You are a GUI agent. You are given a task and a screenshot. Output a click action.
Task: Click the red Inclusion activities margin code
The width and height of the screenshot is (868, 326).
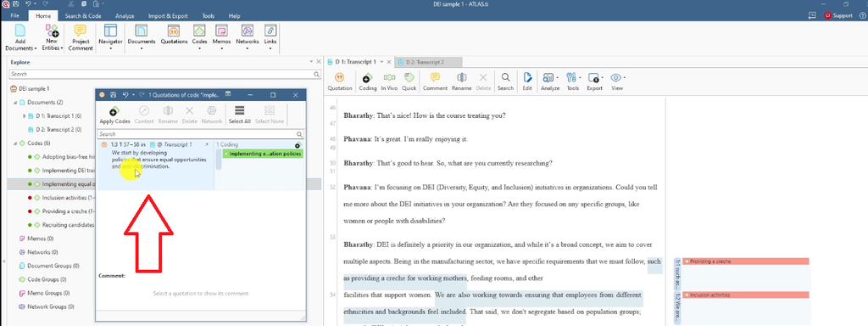[x=746, y=295]
